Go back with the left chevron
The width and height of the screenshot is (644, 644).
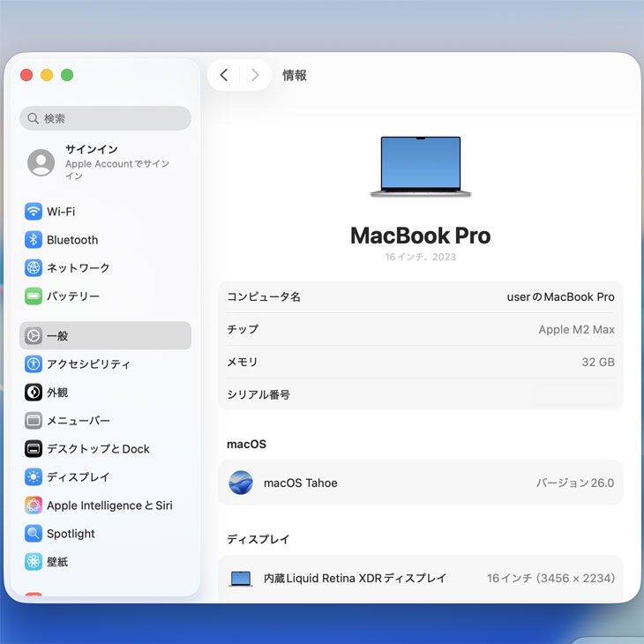coord(224,75)
